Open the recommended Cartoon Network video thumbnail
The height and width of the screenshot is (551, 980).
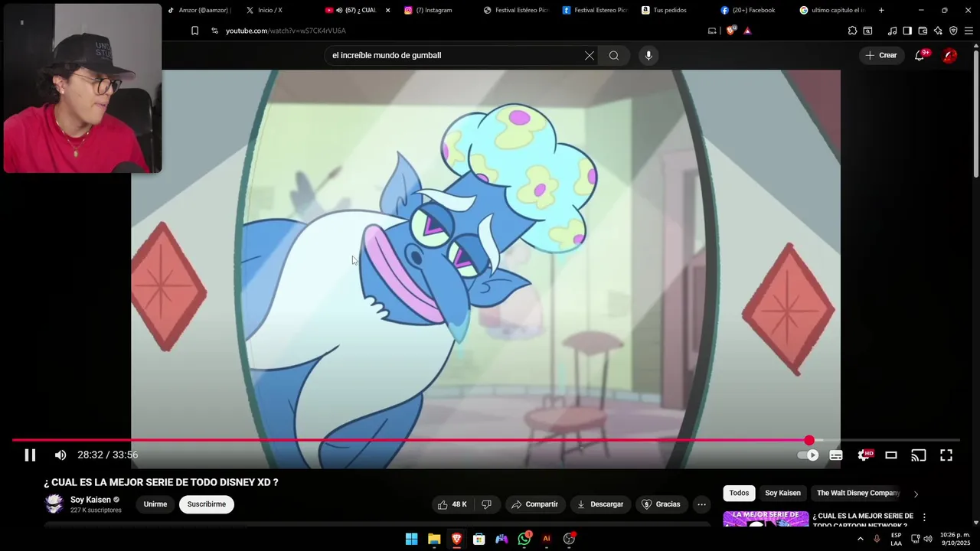pos(766,519)
